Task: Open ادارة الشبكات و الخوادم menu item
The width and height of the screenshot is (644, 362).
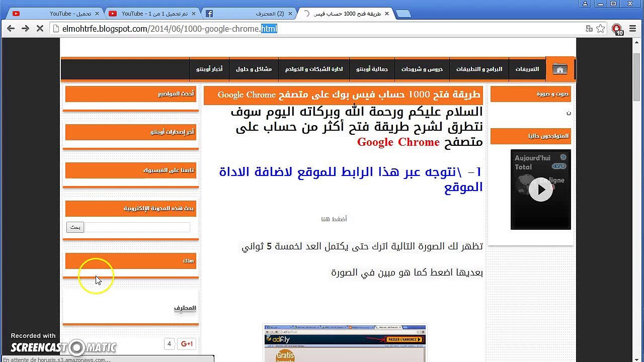Action: tap(314, 69)
